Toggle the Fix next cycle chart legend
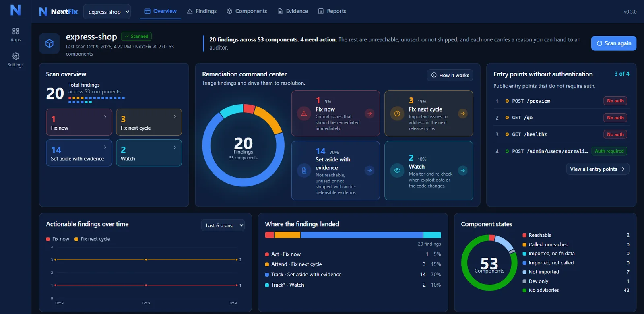Viewport: 644px width, 314px height. point(92,239)
